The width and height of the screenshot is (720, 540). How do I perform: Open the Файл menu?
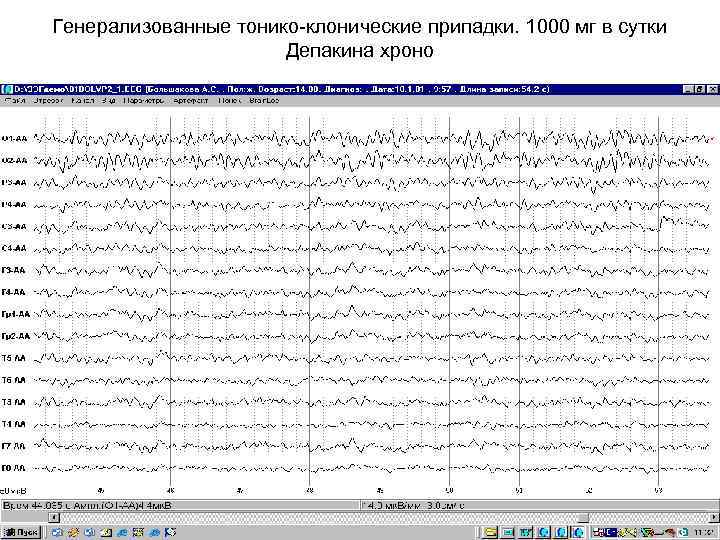tap(15, 101)
